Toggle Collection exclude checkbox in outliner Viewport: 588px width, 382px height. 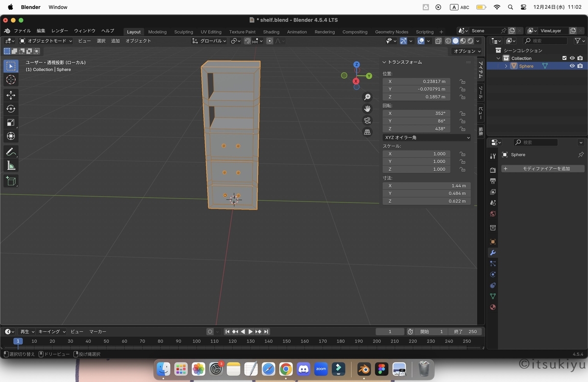coord(564,58)
